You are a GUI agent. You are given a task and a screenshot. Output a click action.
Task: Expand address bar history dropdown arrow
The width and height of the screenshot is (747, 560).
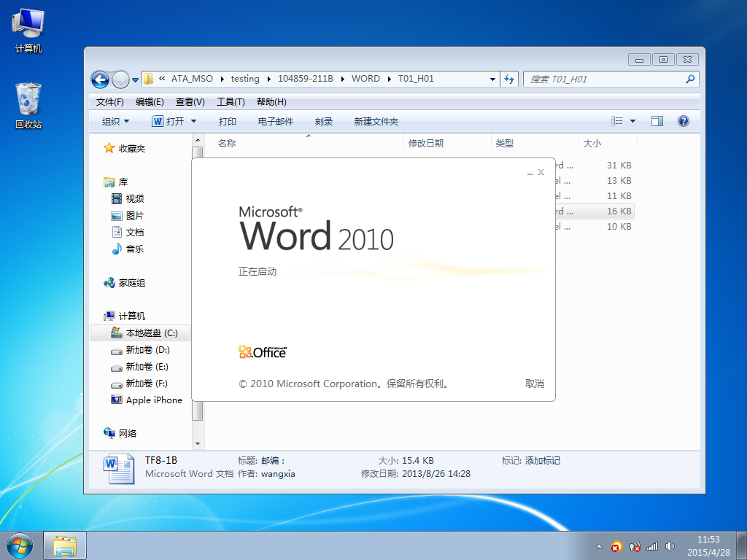tap(492, 79)
